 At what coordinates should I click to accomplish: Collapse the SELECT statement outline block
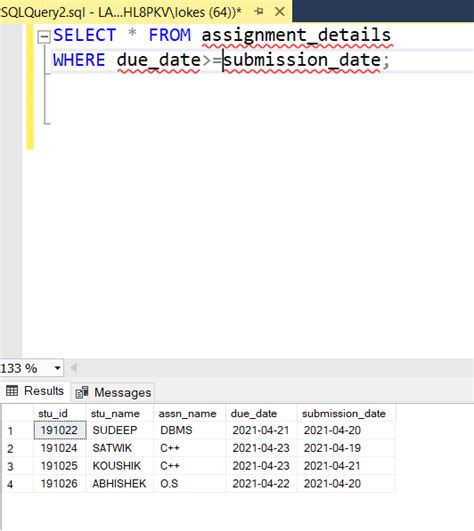click(44, 36)
